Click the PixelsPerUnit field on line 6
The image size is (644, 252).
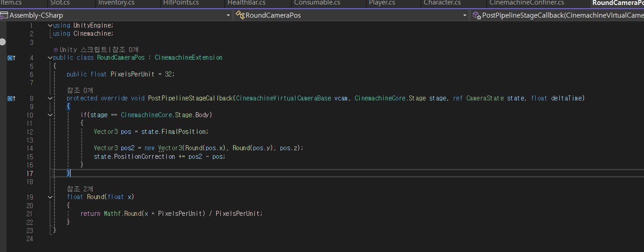pyautogui.click(x=133, y=74)
